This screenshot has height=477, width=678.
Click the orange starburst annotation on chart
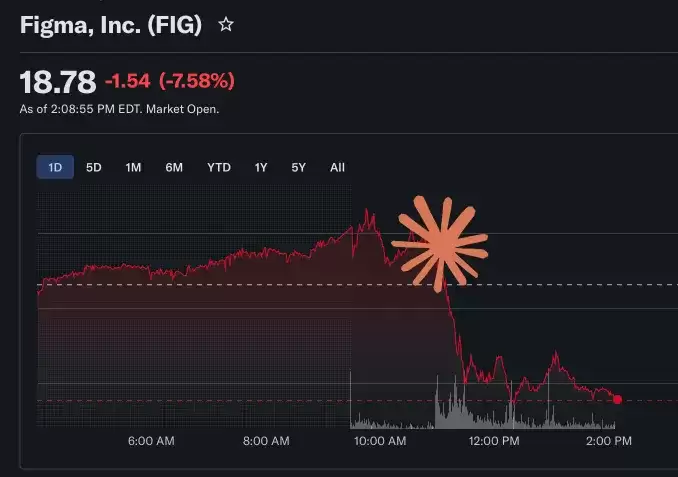click(440, 241)
